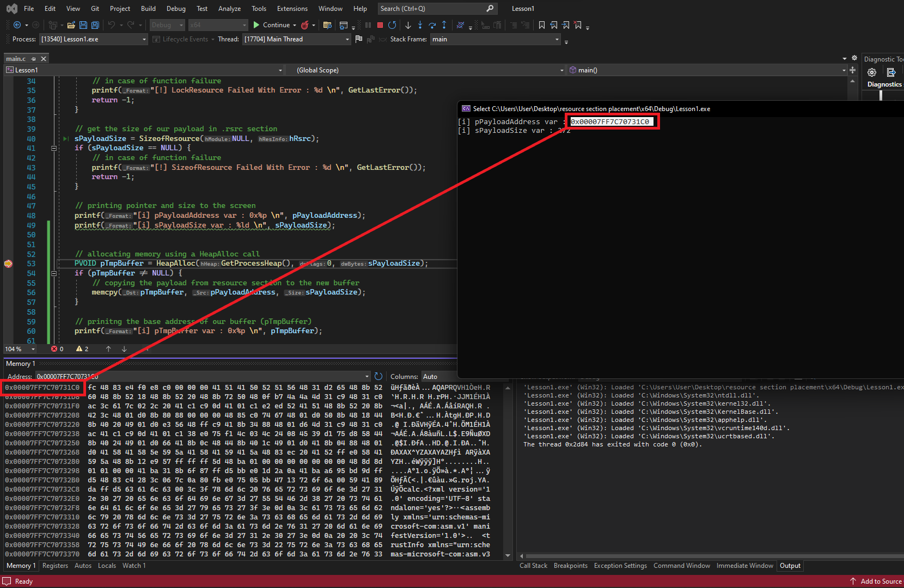Collapse the if block at line 41
This screenshot has width=904, height=588.
tap(54, 148)
